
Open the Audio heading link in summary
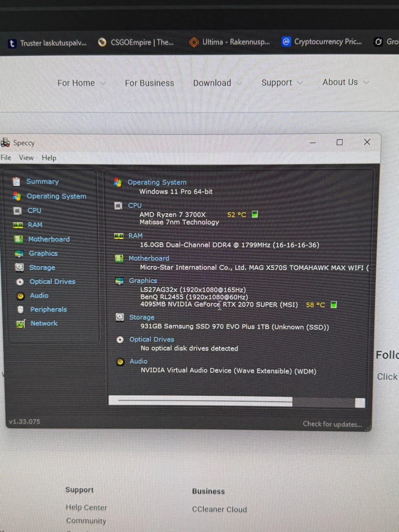click(x=138, y=362)
